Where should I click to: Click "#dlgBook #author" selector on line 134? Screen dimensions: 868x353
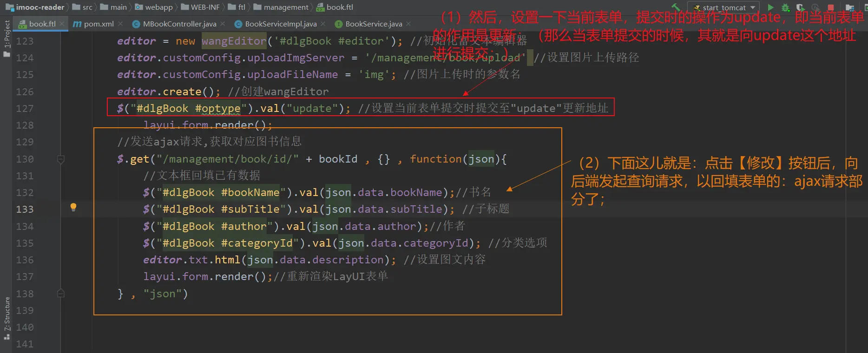pos(215,227)
